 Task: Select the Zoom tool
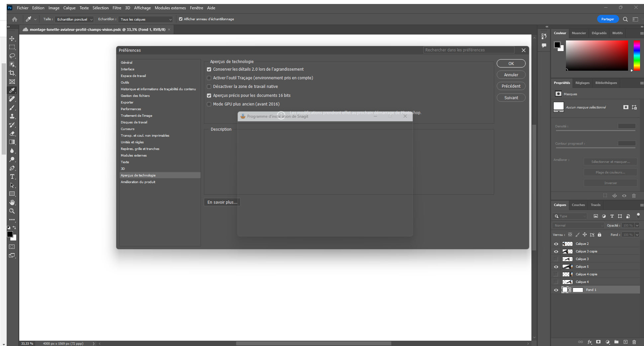click(x=12, y=211)
